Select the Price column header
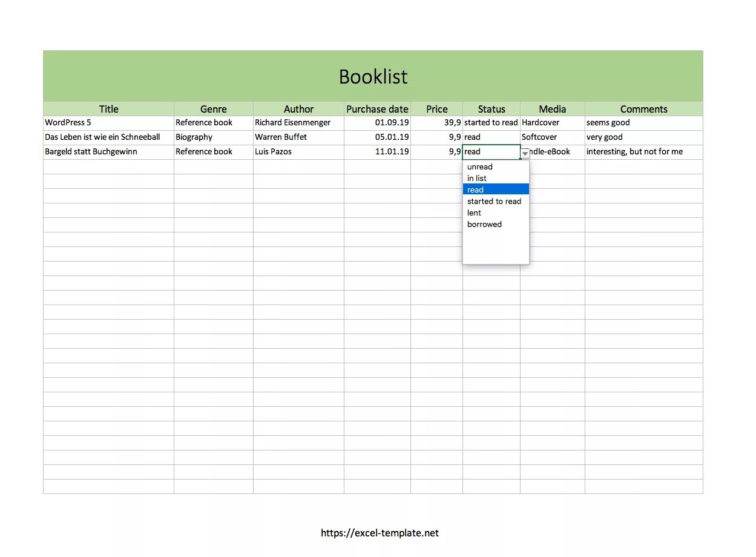The height and width of the screenshot is (557, 756). click(x=437, y=109)
